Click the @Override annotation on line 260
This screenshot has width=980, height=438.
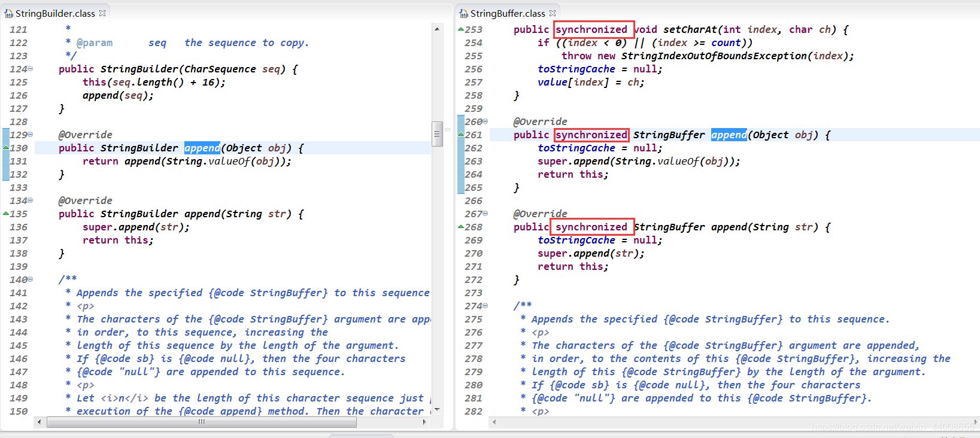click(x=541, y=121)
